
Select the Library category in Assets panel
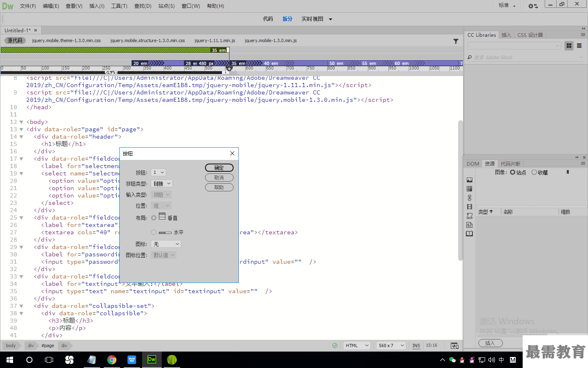click(470, 234)
